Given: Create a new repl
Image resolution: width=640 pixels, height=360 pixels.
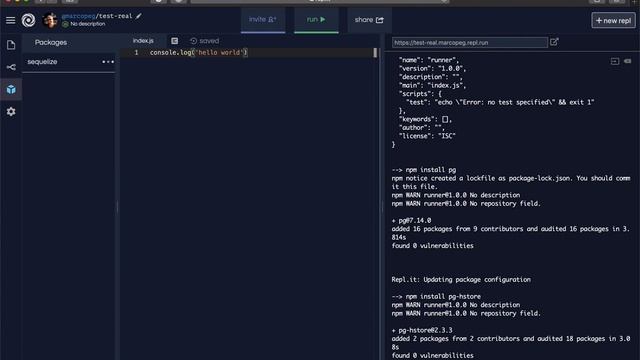Looking at the screenshot, I should (613, 20).
